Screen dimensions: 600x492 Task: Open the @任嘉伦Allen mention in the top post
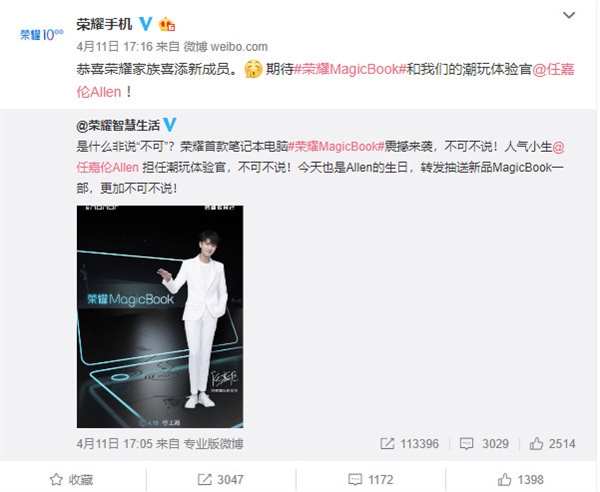coord(325,81)
